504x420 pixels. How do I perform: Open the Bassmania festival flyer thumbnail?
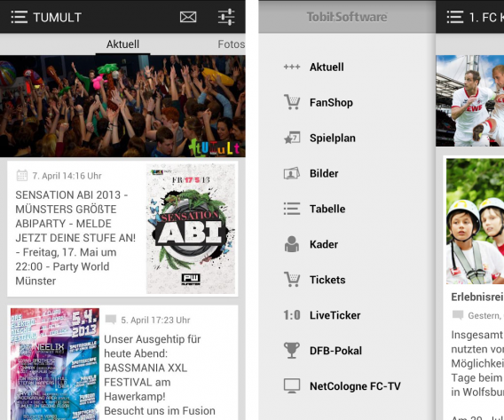click(55, 364)
